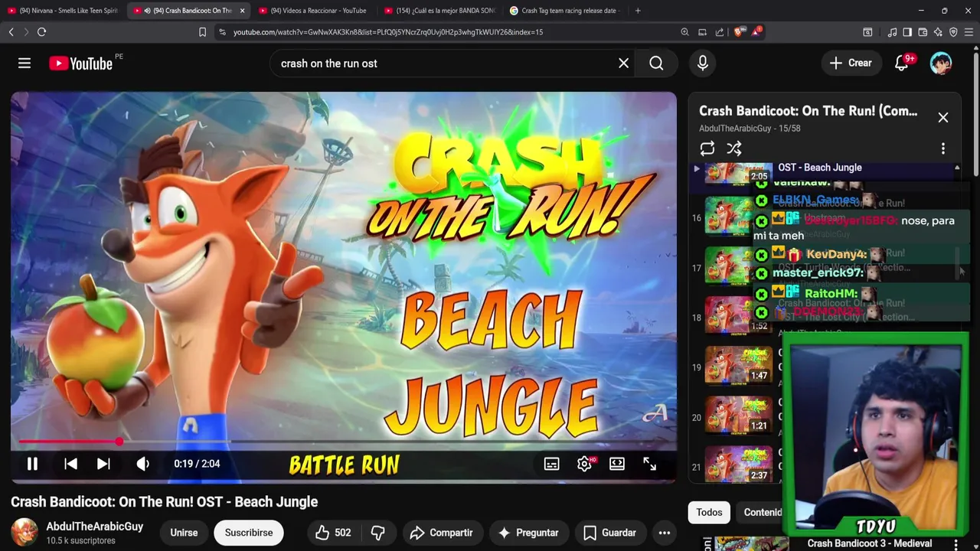Image resolution: width=980 pixels, height=551 pixels.
Task: Select current item OST - Beach Jungle
Action: [820, 168]
